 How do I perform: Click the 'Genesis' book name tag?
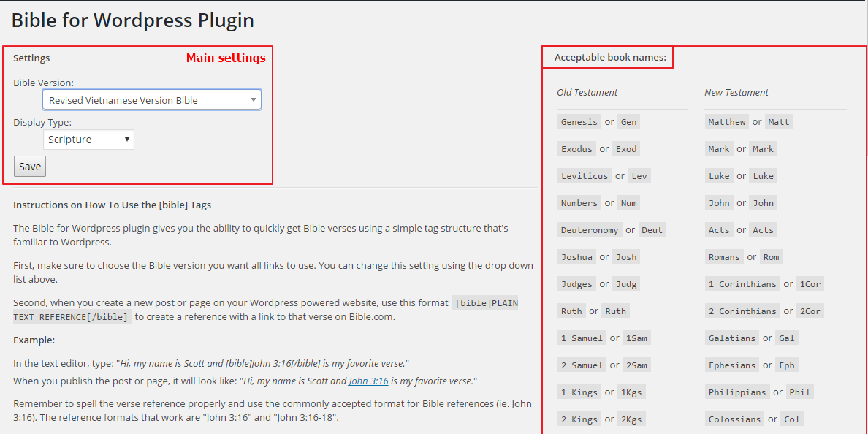pos(579,122)
